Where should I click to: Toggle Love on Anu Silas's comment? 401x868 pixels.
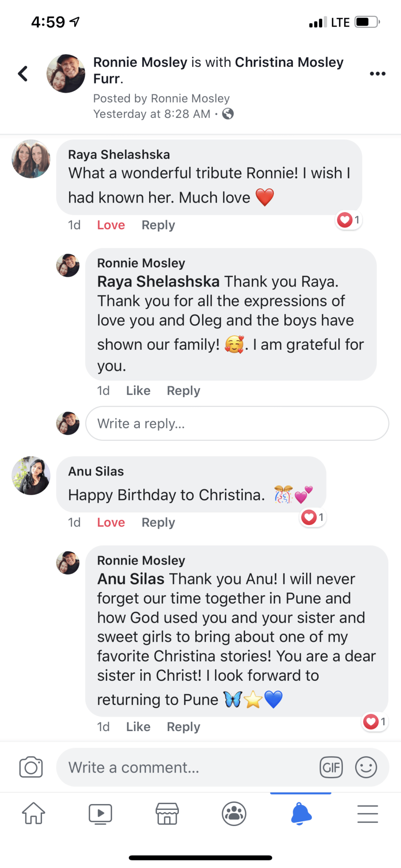[111, 523]
